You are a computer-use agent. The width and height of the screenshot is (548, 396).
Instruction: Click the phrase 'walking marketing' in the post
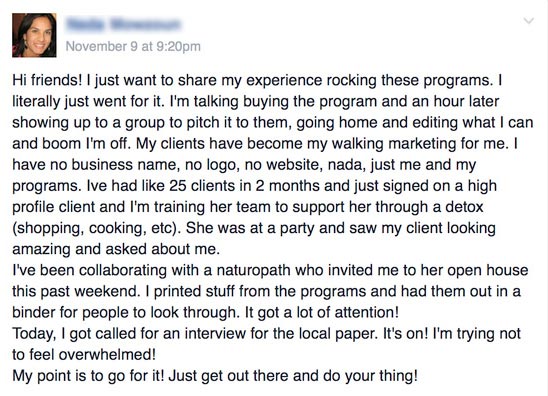tap(394, 144)
